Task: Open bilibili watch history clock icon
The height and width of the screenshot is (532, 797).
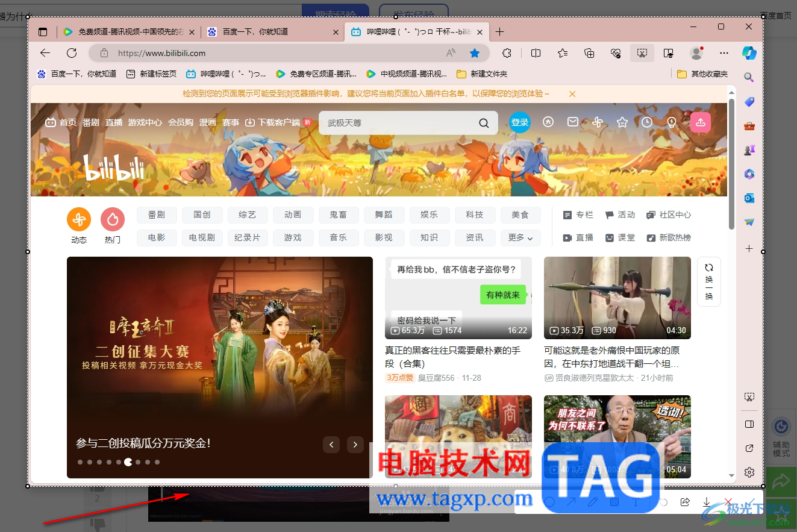Action: (647, 122)
